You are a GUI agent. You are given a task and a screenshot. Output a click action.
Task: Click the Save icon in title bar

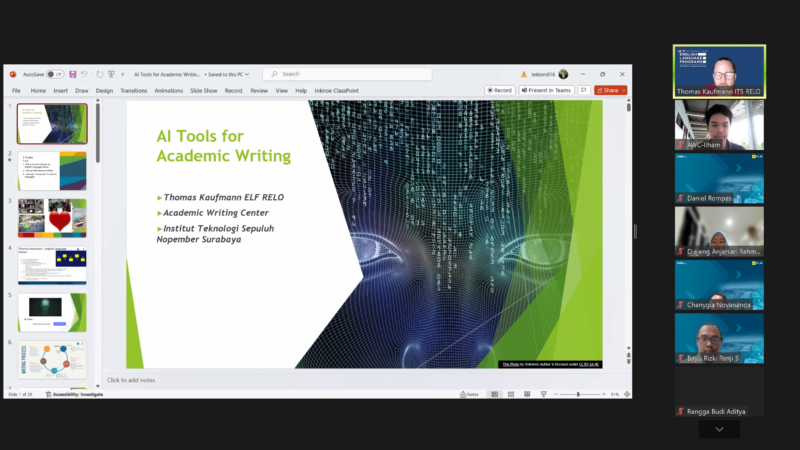click(x=72, y=74)
